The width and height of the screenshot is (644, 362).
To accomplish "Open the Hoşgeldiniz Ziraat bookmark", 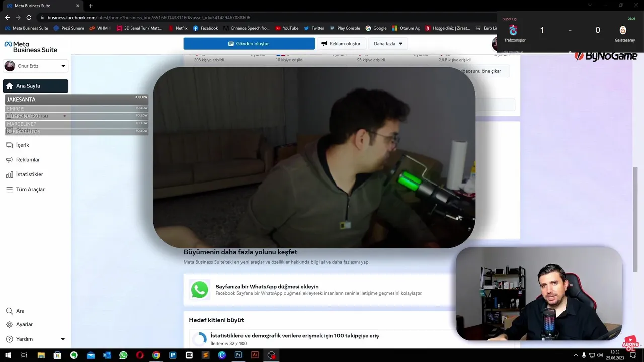I will (447, 28).
